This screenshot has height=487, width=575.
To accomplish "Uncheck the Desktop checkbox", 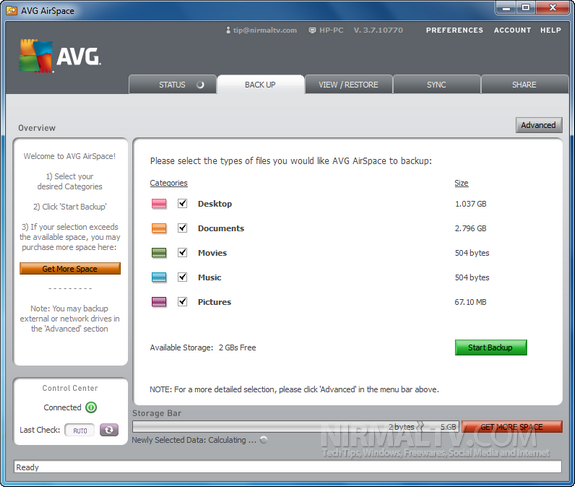I will [182, 203].
